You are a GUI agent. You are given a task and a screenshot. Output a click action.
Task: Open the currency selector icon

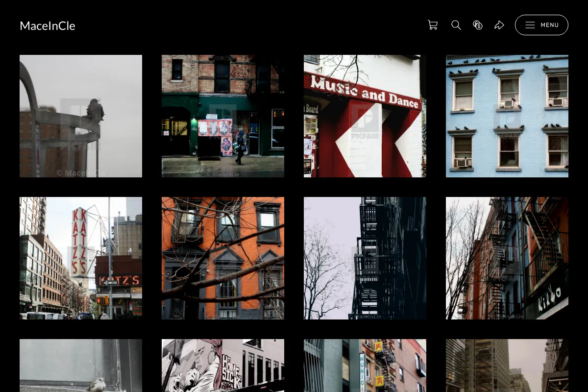coord(478,25)
